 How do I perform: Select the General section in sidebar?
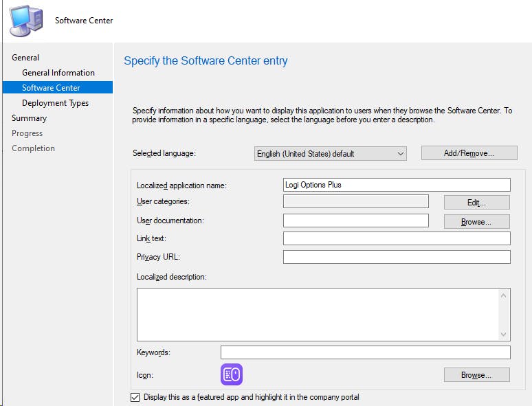coord(25,58)
